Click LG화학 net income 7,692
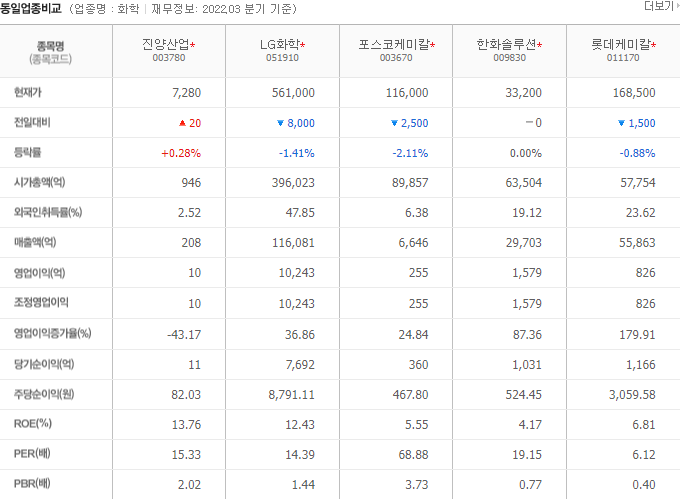The height and width of the screenshot is (500, 680). (x=300, y=365)
